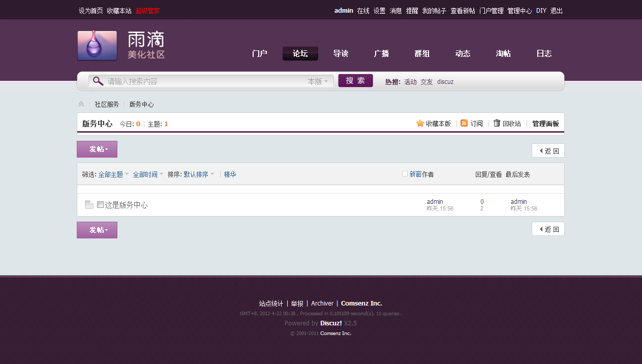Open 门户管理 link
642x364 pixels.
[492, 11]
